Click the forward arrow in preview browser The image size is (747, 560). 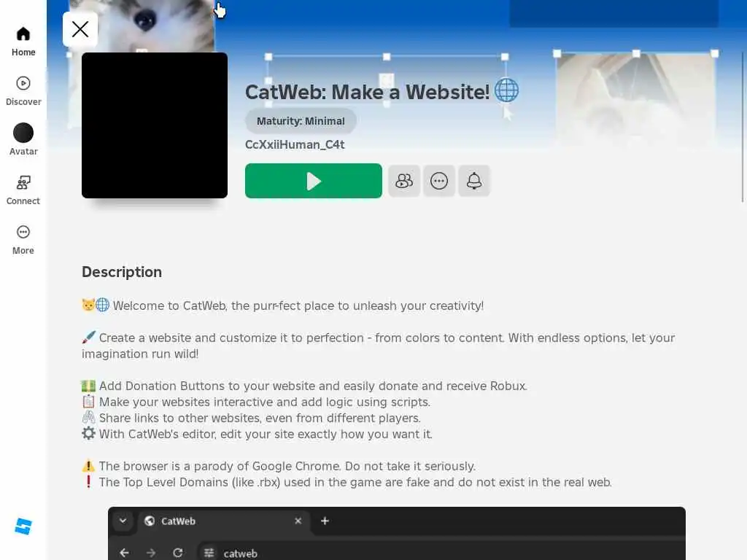point(151,553)
